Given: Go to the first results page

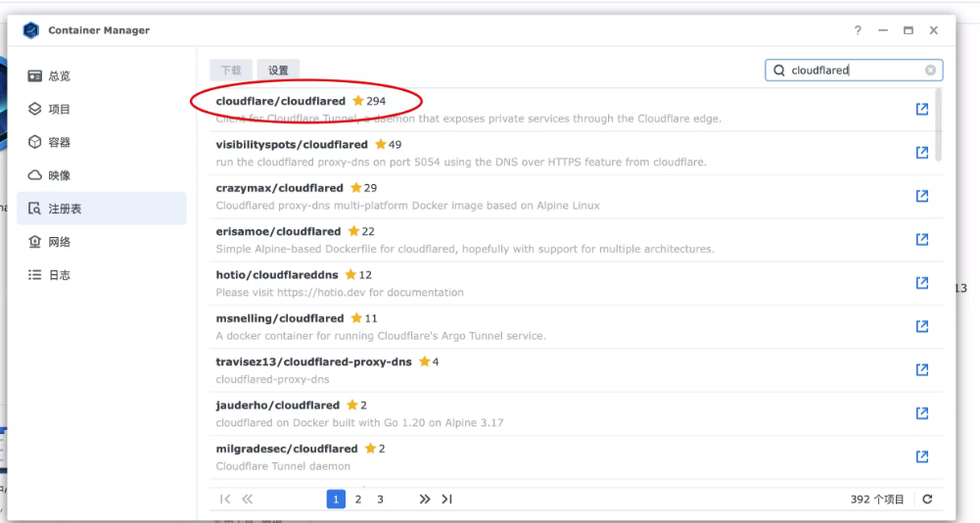Looking at the screenshot, I should pyautogui.click(x=225, y=499).
